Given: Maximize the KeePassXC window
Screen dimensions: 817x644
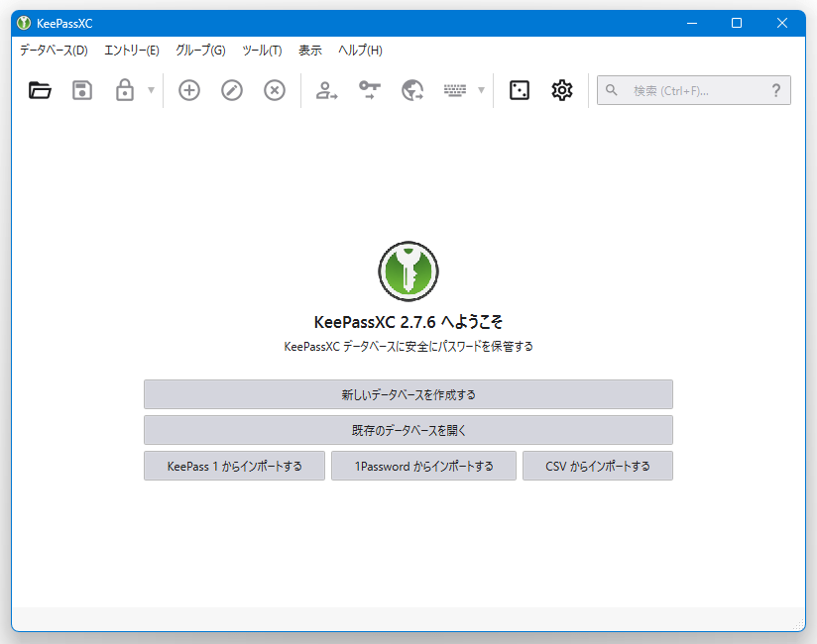Looking at the screenshot, I should click(x=737, y=23).
